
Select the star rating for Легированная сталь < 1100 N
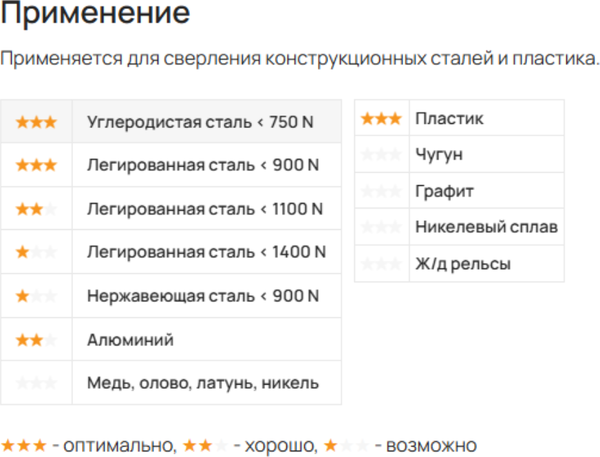coord(36,209)
